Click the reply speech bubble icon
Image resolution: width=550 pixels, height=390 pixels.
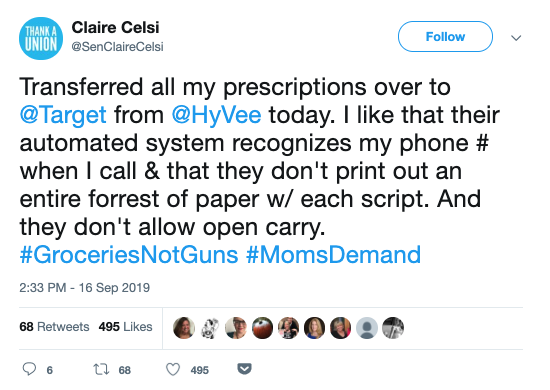29,369
